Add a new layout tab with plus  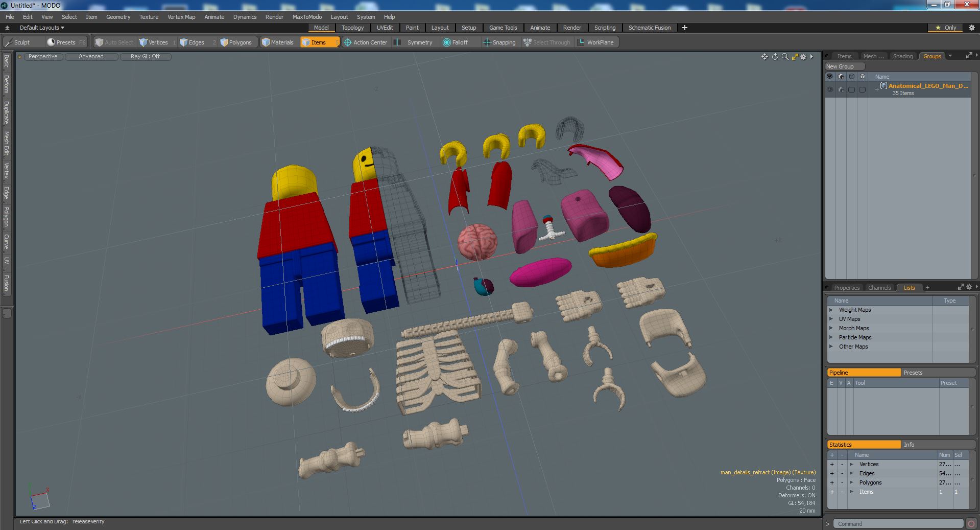pos(684,28)
